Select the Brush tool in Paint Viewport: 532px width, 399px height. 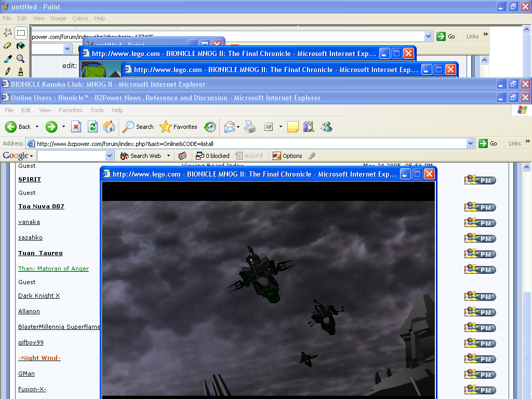coord(21,72)
